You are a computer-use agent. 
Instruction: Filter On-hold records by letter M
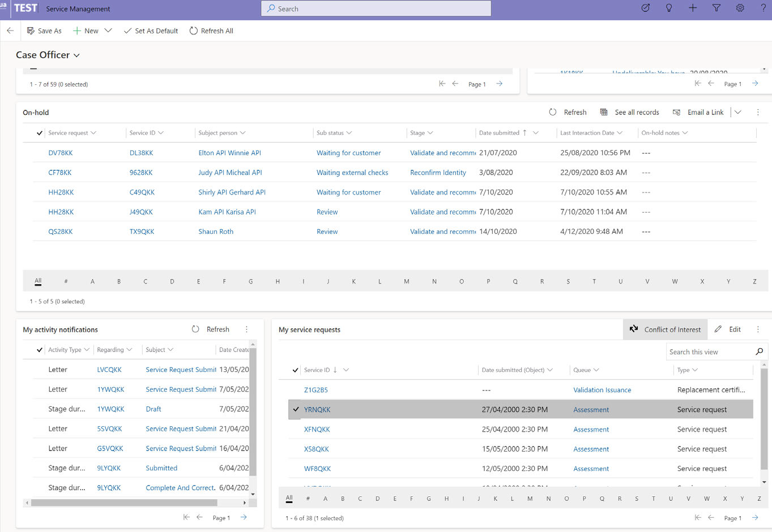(406, 281)
